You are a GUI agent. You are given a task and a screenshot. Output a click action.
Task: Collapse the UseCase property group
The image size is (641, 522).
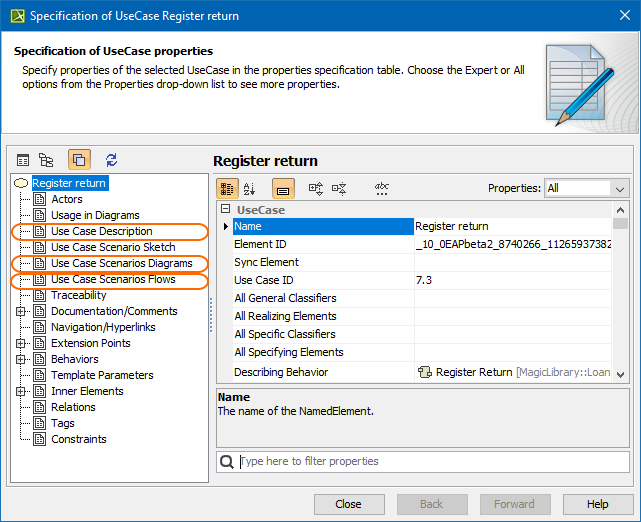click(x=225, y=209)
